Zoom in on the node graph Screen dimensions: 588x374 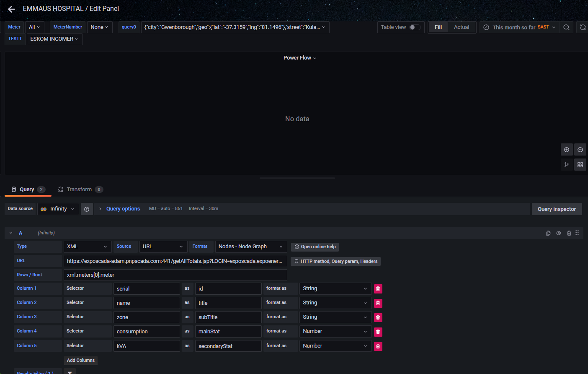click(567, 149)
